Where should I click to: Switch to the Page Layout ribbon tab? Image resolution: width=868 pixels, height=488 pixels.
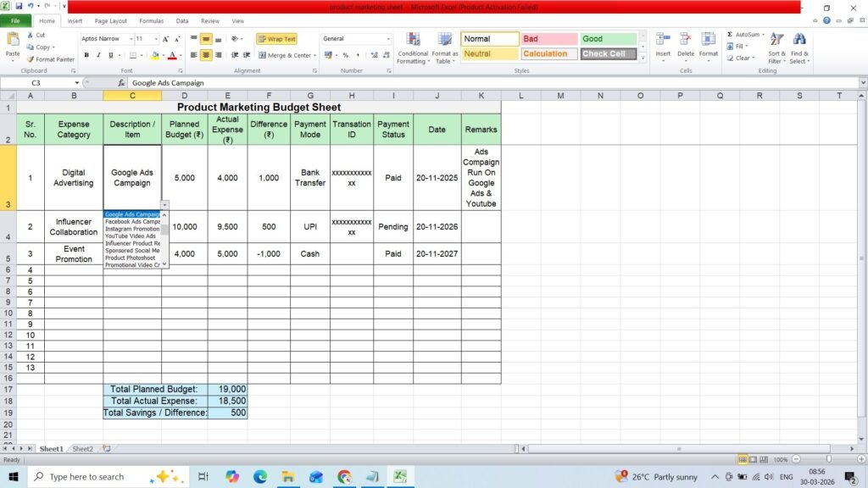coord(111,21)
